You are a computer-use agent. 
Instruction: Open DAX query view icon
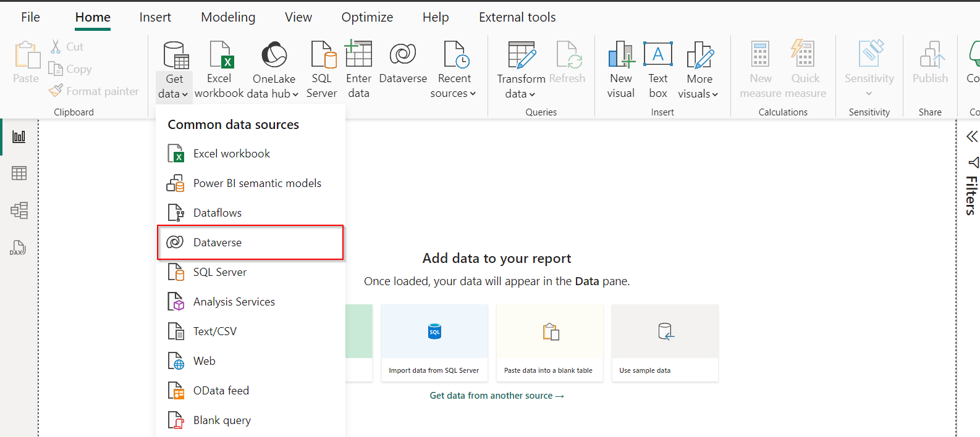click(x=18, y=248)
